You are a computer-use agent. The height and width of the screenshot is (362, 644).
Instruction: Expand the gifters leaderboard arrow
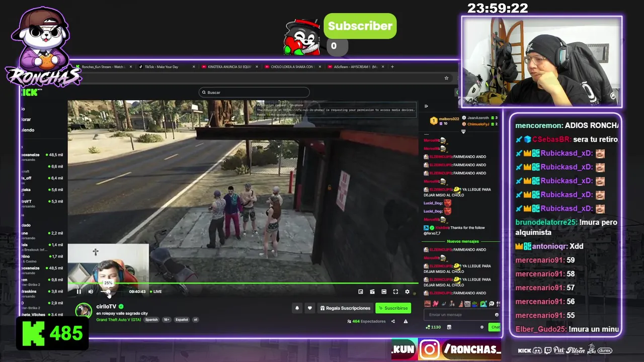463,132
